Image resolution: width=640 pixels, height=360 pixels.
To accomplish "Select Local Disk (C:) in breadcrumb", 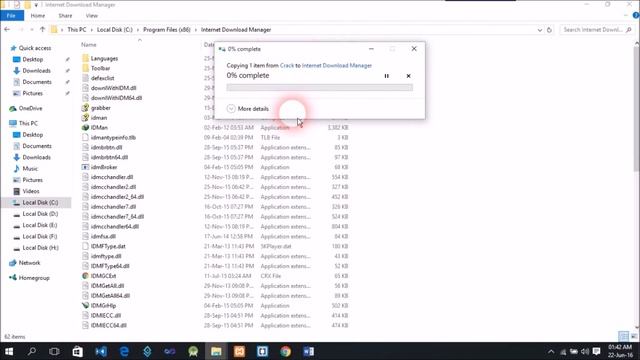I will (x=115, y=30).
